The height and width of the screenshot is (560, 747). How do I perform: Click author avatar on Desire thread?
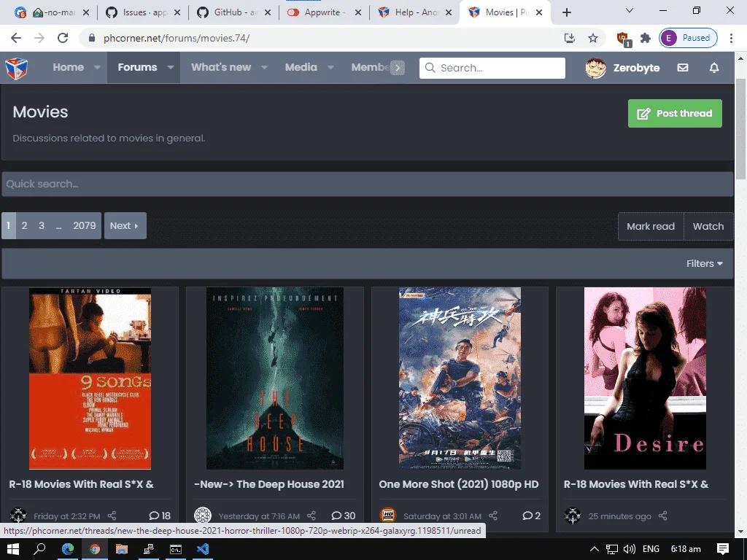tap(573, 516)
